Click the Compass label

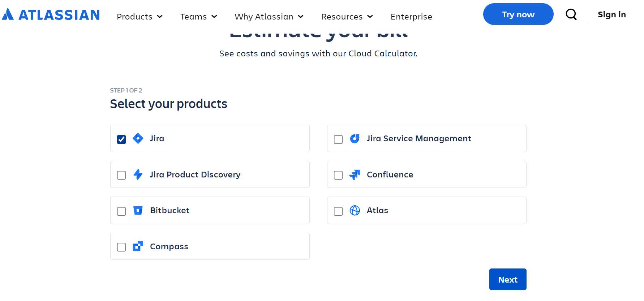click(169, 246)
